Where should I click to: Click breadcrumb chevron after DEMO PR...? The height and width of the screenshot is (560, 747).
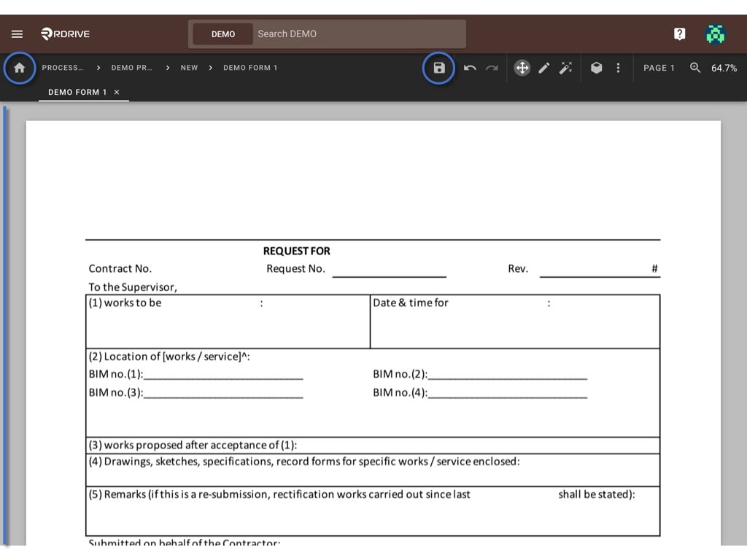pyautogui.click(x=168, y=68)
